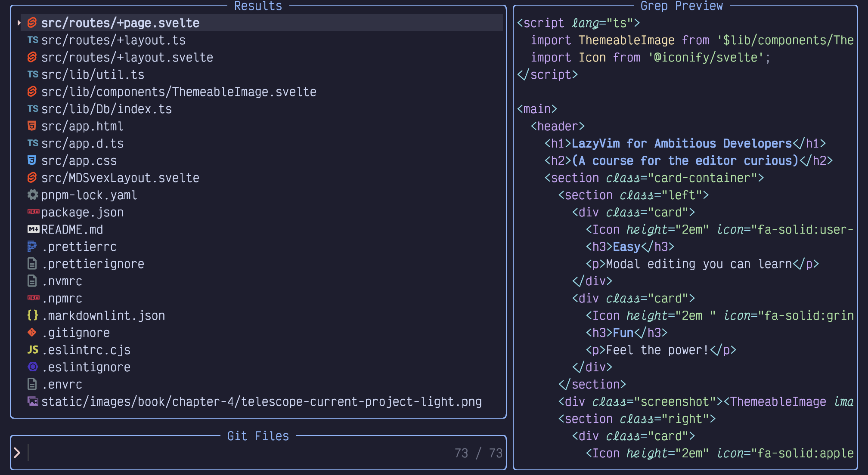Click the prompt chevron in Git Files
The height and width of the screenshot is (475, 868).
[17, 453]
